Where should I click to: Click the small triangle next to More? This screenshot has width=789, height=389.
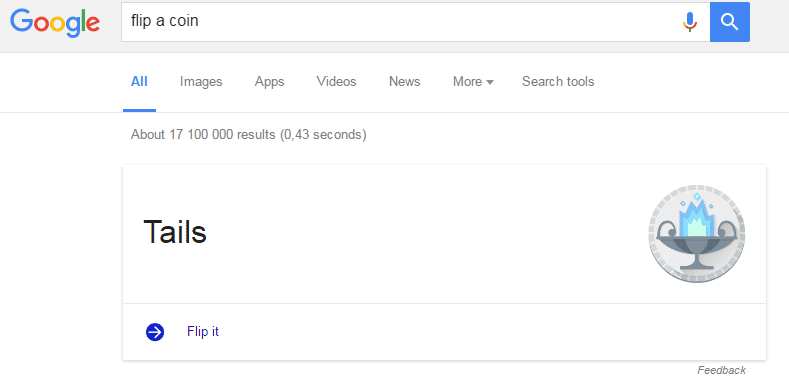click(x=490, y=83)
